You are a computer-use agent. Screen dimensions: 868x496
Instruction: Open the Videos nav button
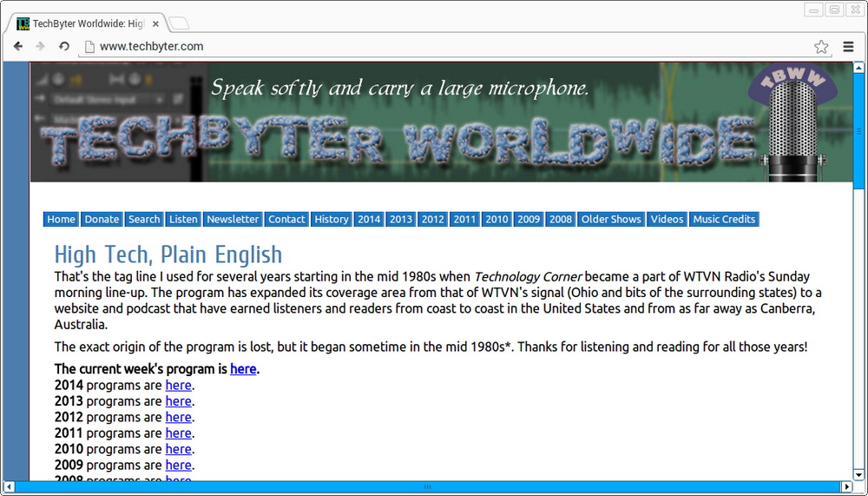pyautogui.click(x=667, y=219)
